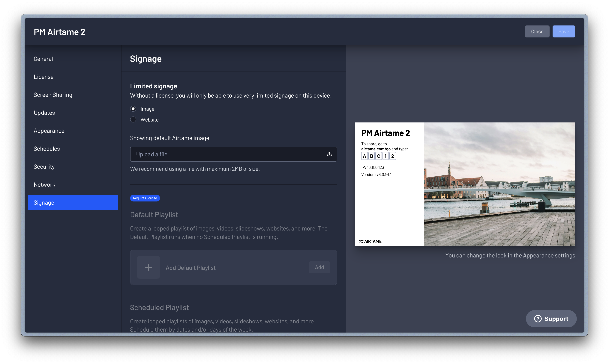Go to Screen Sharing settings

coord(73,95)
